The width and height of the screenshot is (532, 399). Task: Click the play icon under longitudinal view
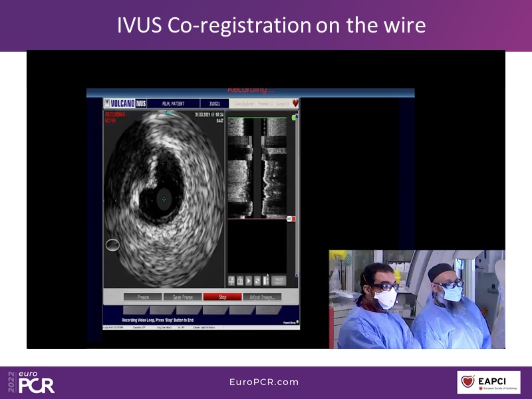(x=248, y=281)
